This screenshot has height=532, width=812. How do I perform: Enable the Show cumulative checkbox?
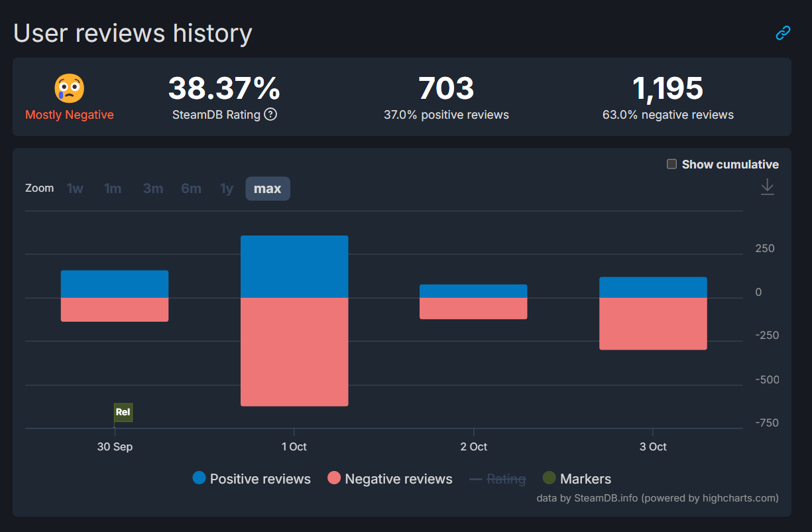[x=671, y=164]
